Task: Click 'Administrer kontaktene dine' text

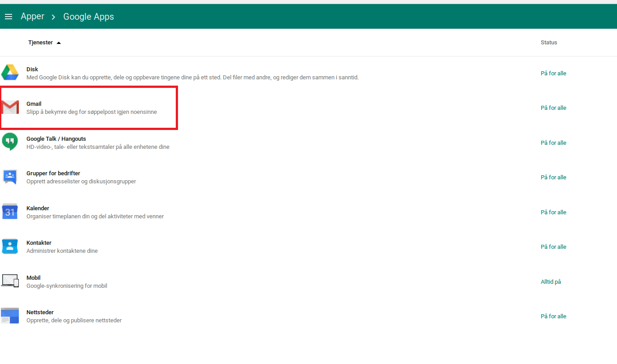Action: (62, 251)
